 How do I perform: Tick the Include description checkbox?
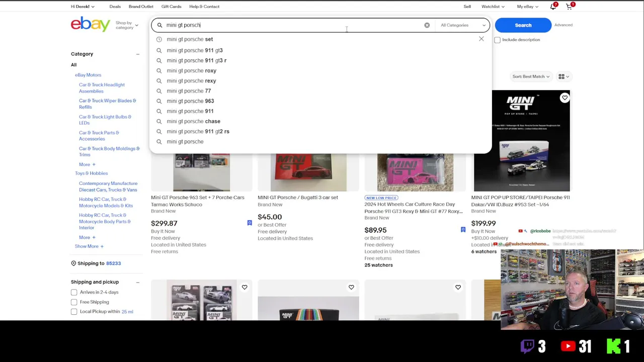[x=497, y=40]
